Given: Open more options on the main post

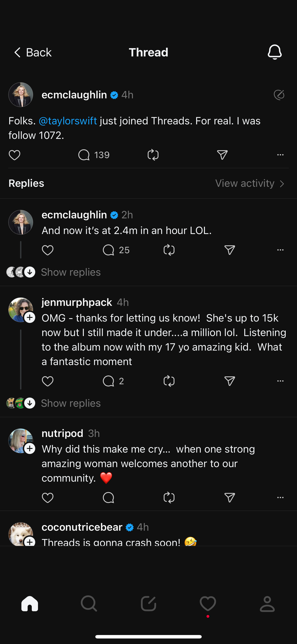Looking at the screenshot, I should pyautogui.click(x=280, y=155).
